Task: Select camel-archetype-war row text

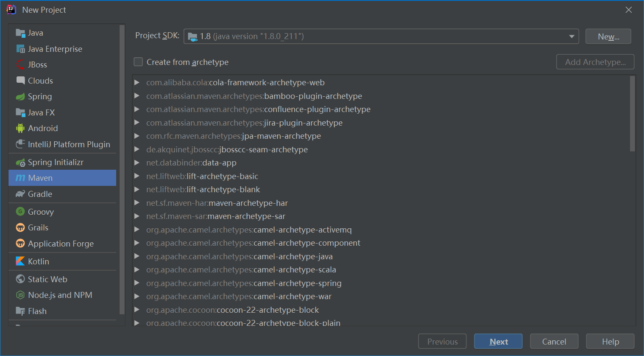Action: point(239,296)
